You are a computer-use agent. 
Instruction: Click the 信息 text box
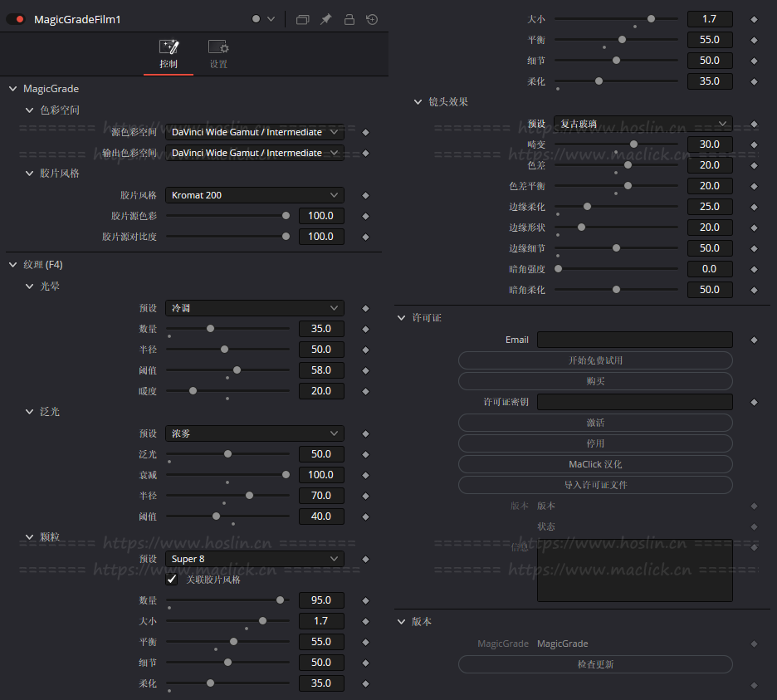[x=635, y=570]
